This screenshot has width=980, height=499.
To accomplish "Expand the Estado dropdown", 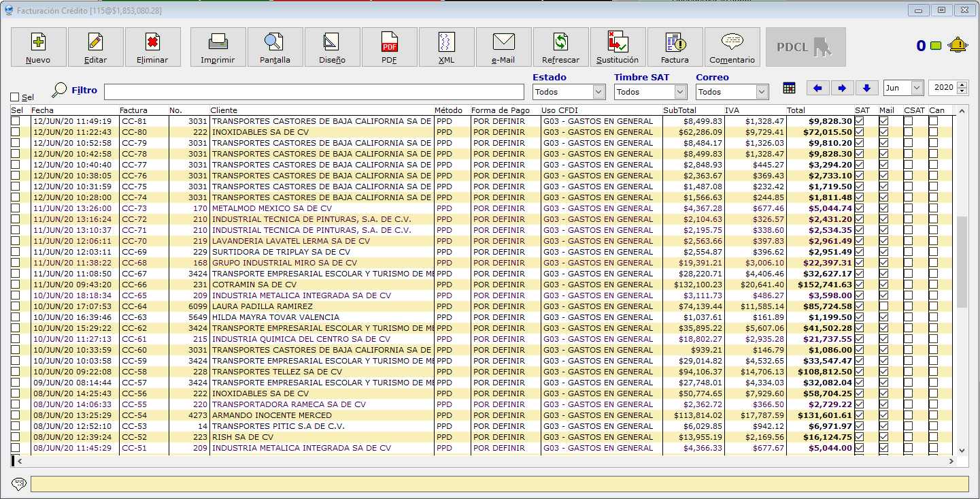I will pyautogui.click(x=598, y=91).
